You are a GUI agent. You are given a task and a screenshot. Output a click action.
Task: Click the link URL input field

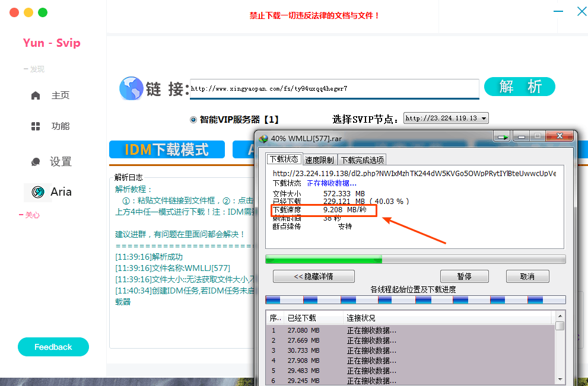click(x=335, y=89)
